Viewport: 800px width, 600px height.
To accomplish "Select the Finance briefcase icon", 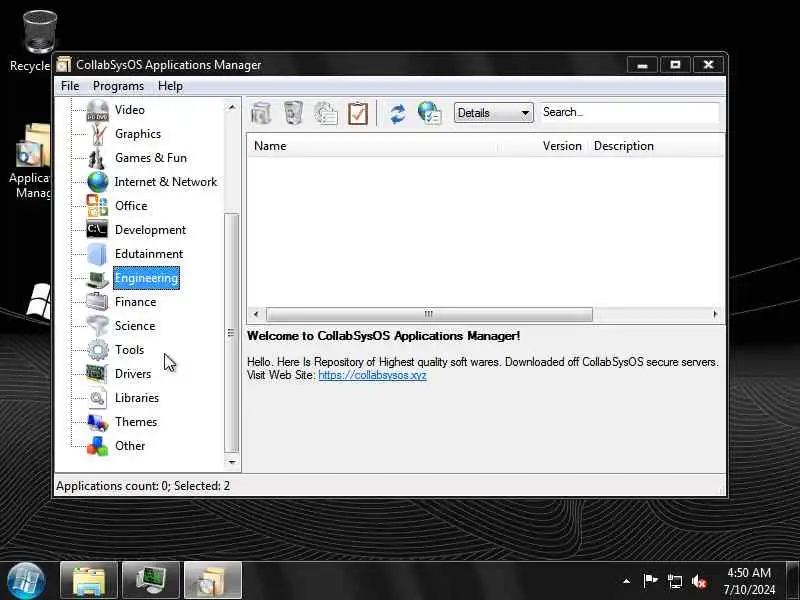I will [x=97, y=302].
